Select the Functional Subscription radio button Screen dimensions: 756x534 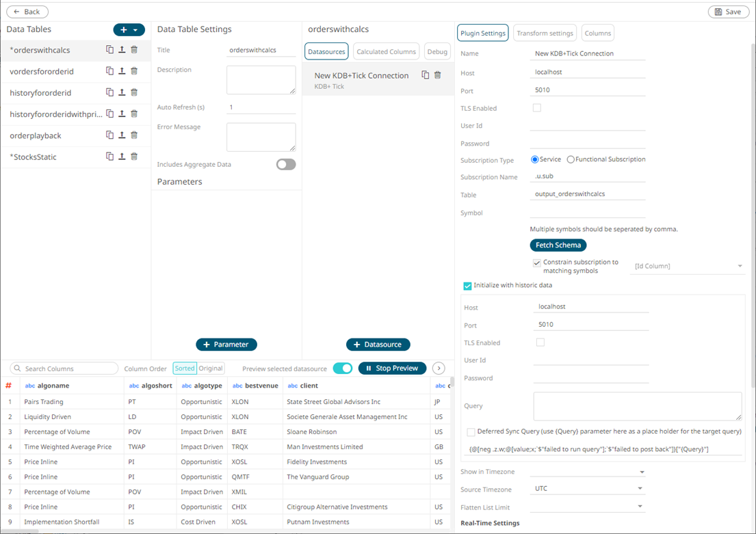coord(571,159)
